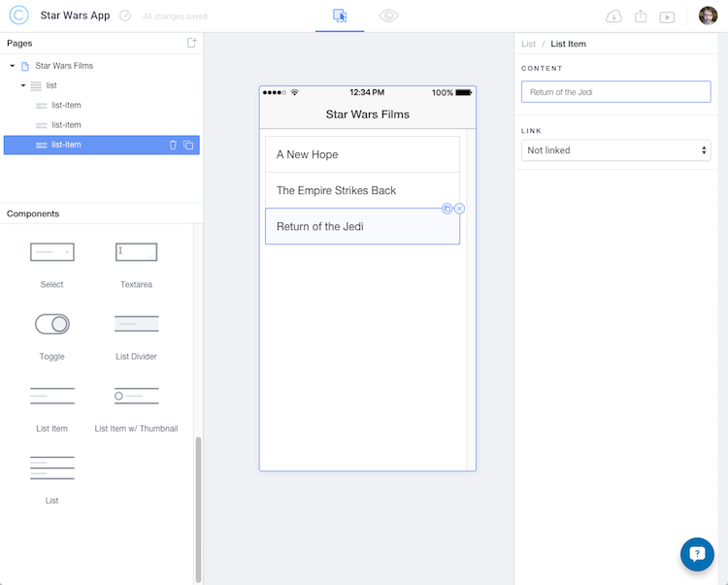Viewport: 728px width, 585px height.
Task: Delete the selected list-item with the trash icon
Action: tap(173, 145)
